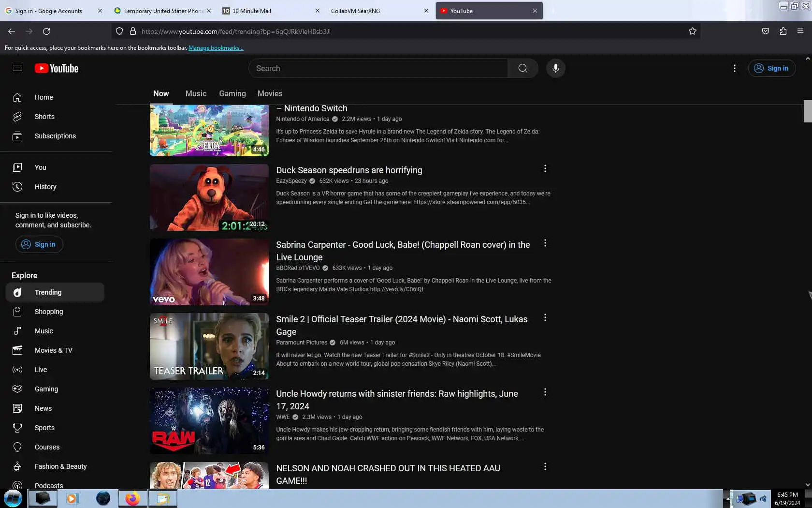Open Movies & TV in the sidebar
This screenshot has height=508, width=812.
pyautogui.click(x=55, y=350)
